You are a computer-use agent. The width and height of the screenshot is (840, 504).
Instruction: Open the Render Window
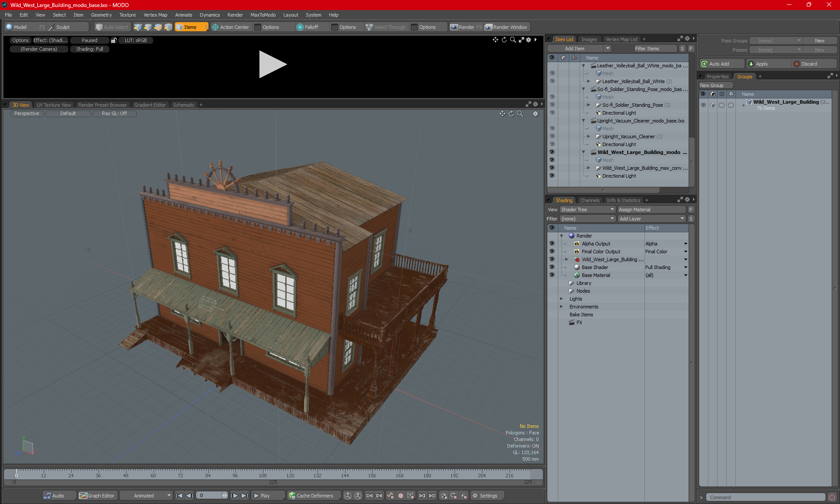tap(507, 27)
